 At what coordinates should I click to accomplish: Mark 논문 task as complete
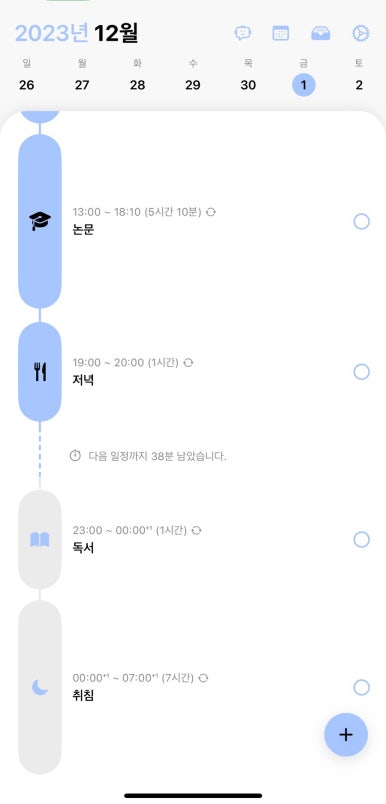(x=361, y=222)
